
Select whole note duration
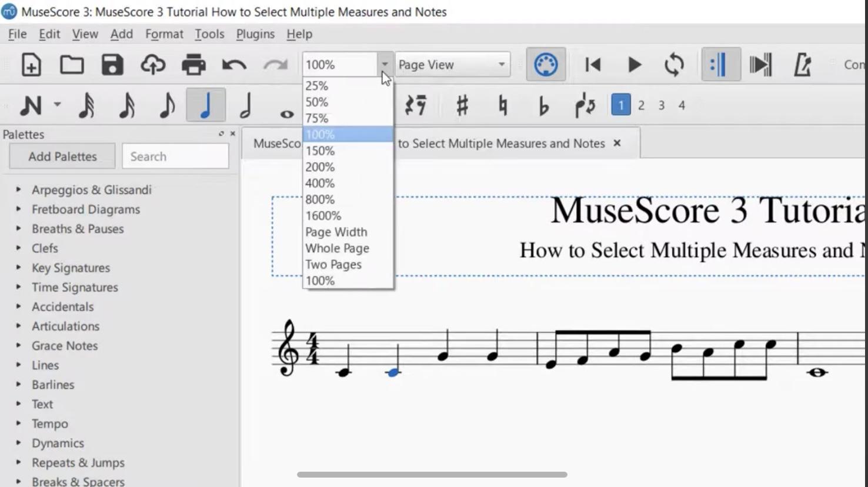pyautogui.click(x=287, y=114)
